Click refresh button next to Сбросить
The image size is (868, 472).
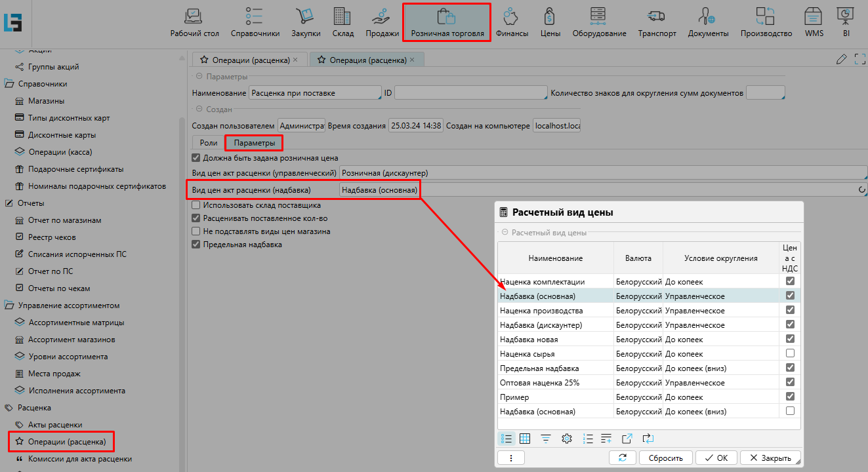tap(623, 458)
